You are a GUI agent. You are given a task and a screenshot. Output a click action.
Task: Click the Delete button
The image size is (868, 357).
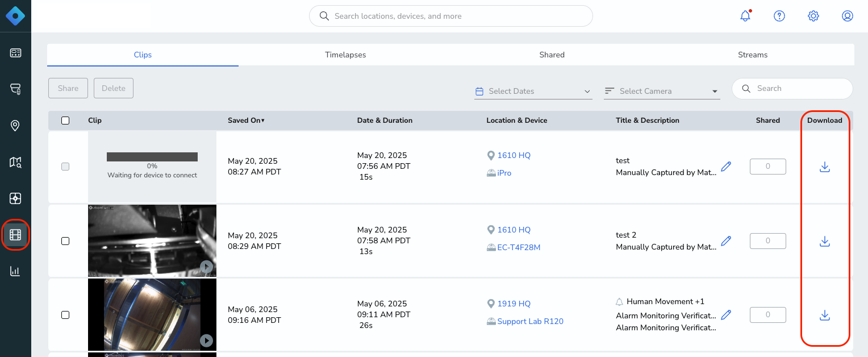coord(114,88)
